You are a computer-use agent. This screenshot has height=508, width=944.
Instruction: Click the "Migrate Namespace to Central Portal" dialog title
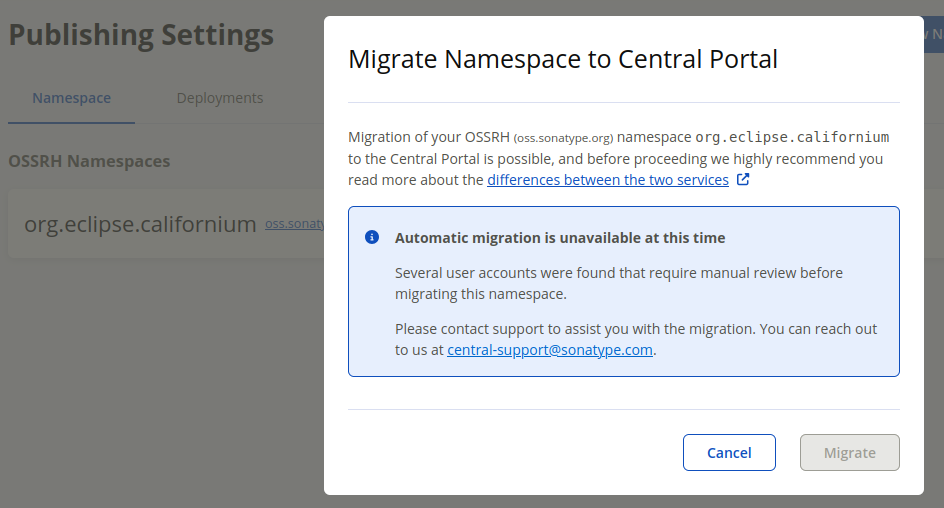pyautogui.click(x=562, y=59)
